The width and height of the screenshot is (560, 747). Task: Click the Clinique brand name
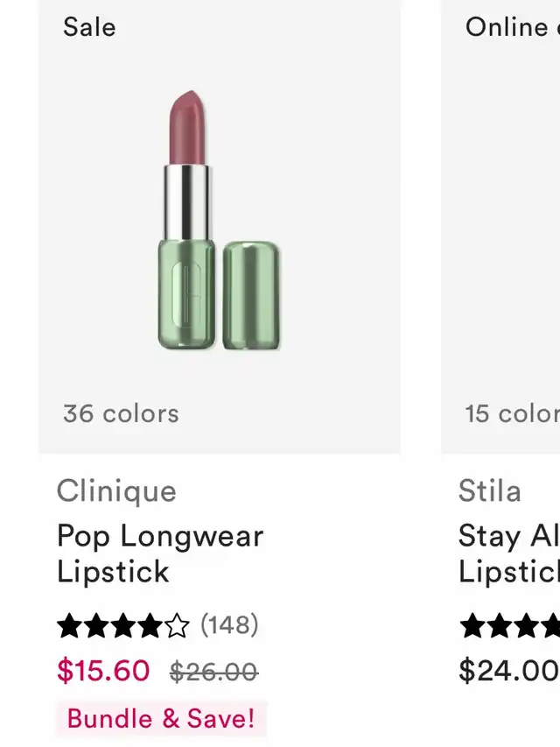click(116, 491)
